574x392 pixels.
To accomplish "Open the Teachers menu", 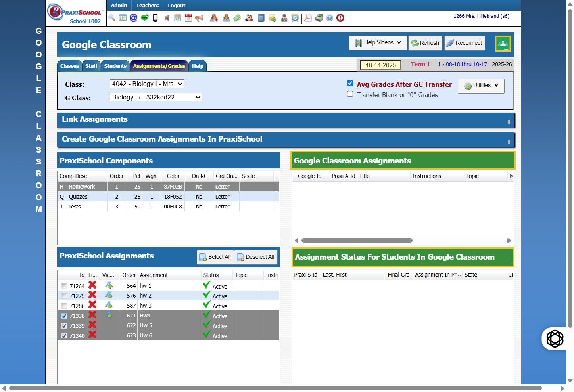I will coord(148,6).
